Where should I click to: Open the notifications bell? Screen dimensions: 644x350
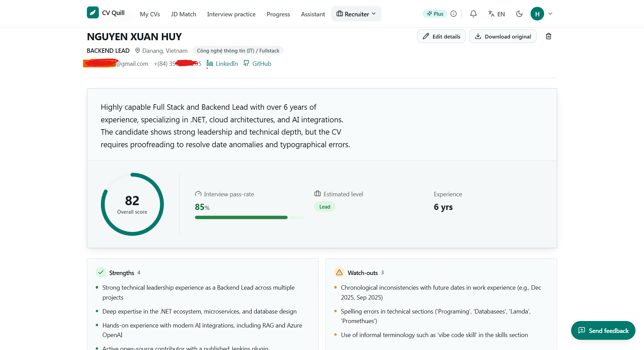point(473,14)
